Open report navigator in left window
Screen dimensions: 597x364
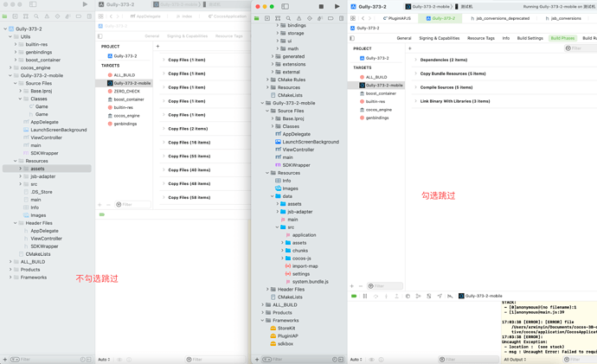(89, 16)
